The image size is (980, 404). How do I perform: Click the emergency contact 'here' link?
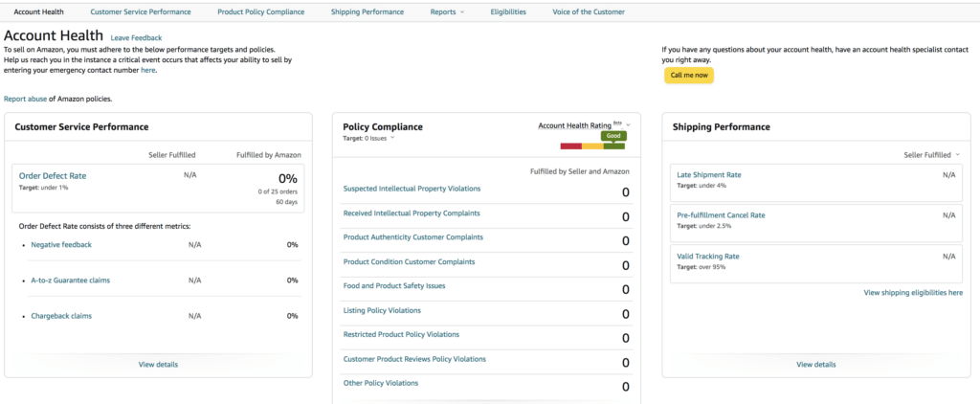(x=147, y=71)
